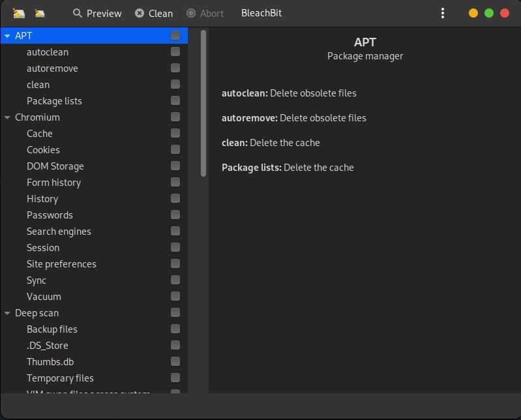Click the shred files broom icon
The width and height of the screenshot is (521, 420).
pos(19,13)
